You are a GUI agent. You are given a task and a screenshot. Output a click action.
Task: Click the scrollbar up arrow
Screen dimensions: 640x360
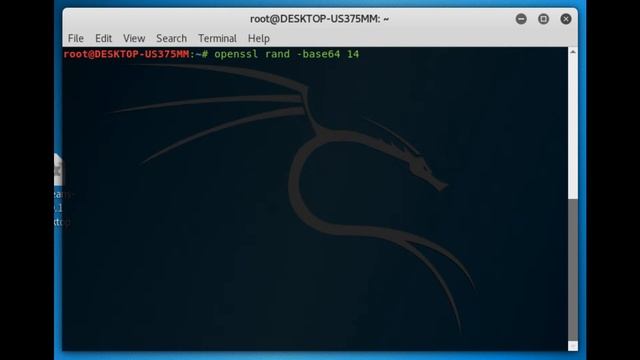[573, 52]
